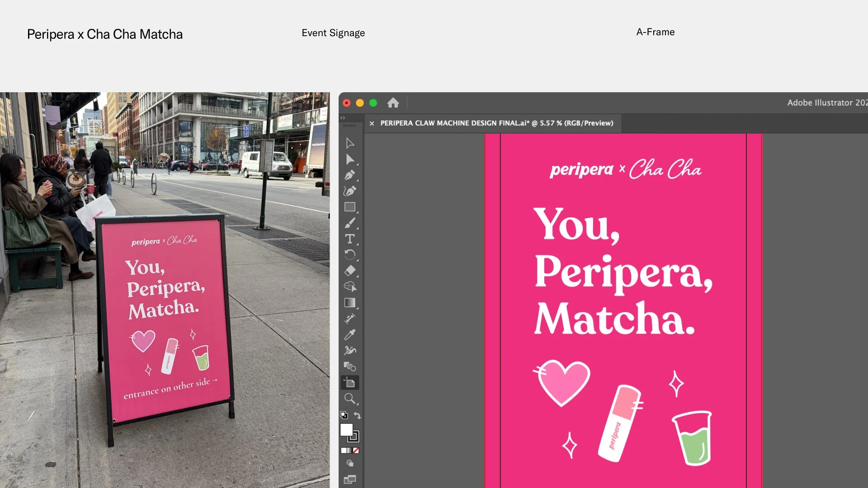Click the pink heart illustration on artboard
The image size is (868, 488).
tap(562, 382)
